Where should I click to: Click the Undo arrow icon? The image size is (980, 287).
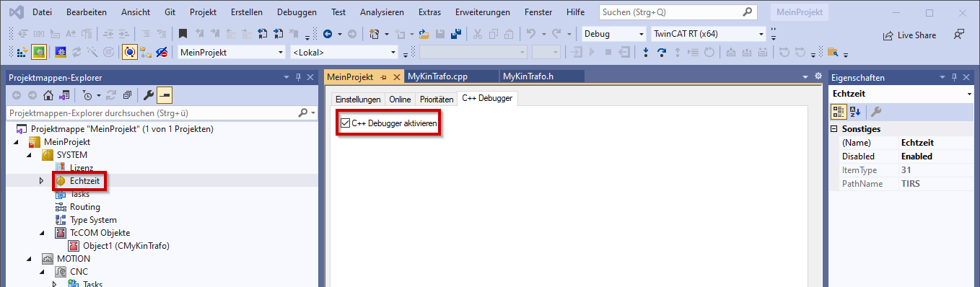(532, 34)
